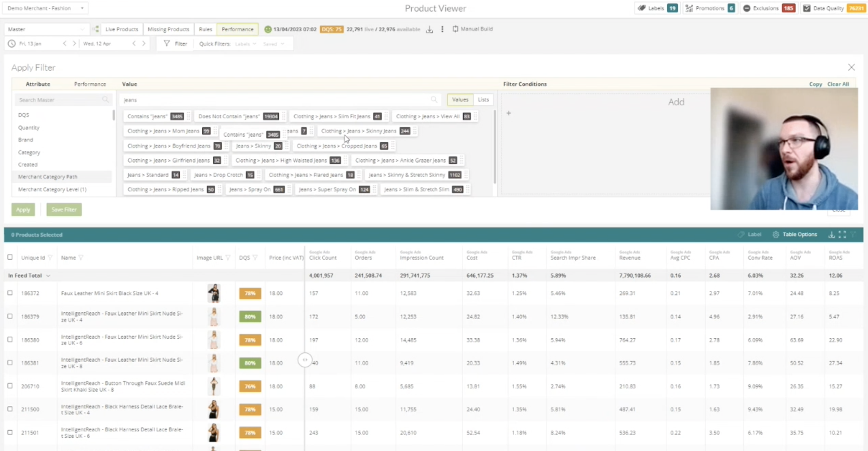
Task: Go to next end date arrow
Action: tap(144, 44)
